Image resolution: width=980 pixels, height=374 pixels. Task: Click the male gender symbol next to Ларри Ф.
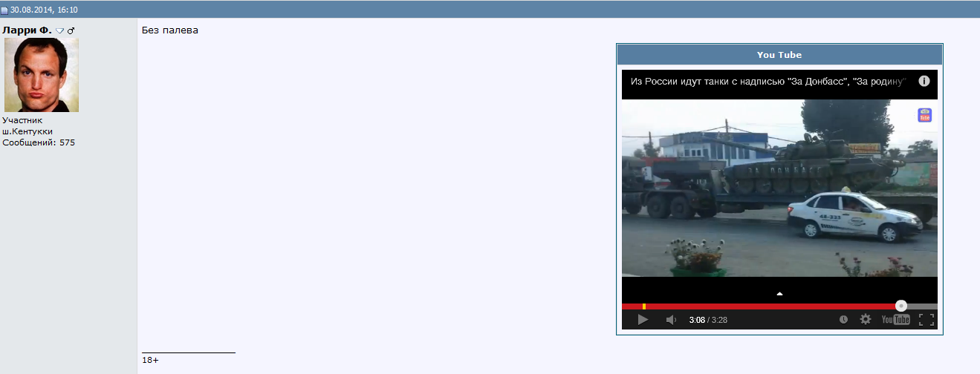pyautogui.click(x=71, y=30)
